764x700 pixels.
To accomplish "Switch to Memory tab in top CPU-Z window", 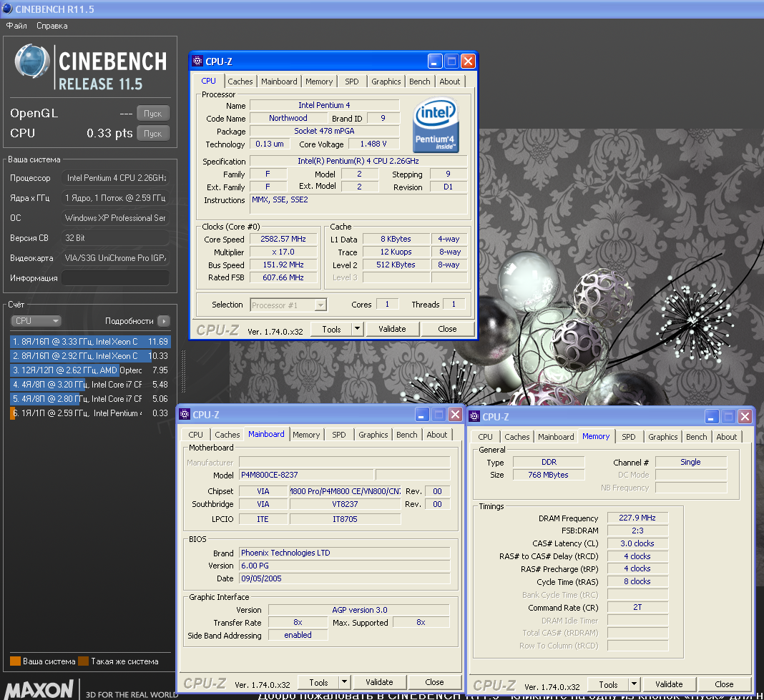I will click(x=319, y=82).
